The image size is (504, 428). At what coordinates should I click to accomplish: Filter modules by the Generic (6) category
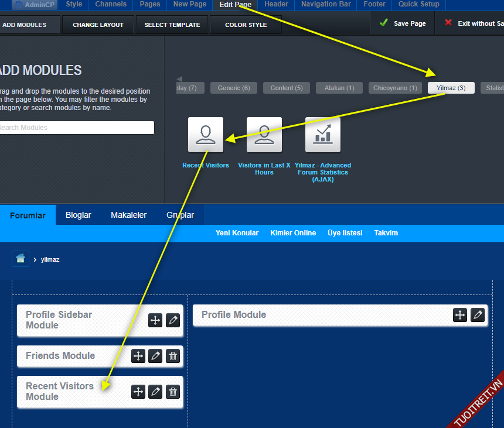pos(234,88)
